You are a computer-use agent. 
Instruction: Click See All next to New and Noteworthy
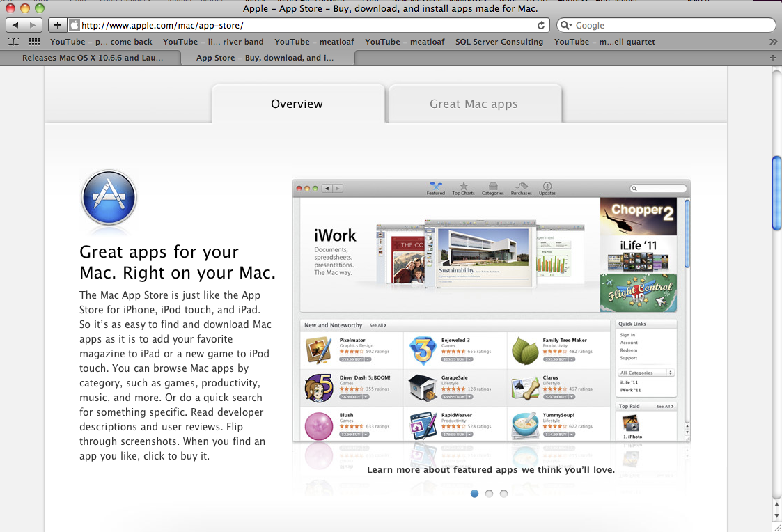(x=377, y=326)
